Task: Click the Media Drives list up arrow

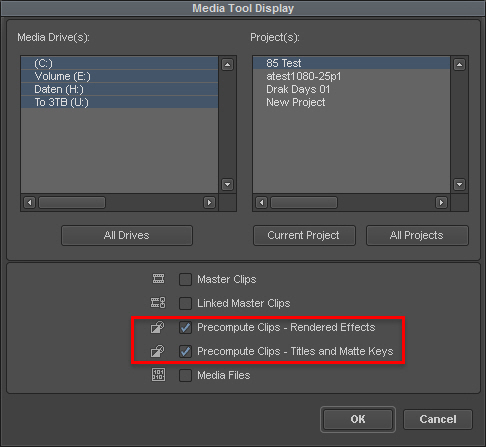Action: click(x=228, y=64)
